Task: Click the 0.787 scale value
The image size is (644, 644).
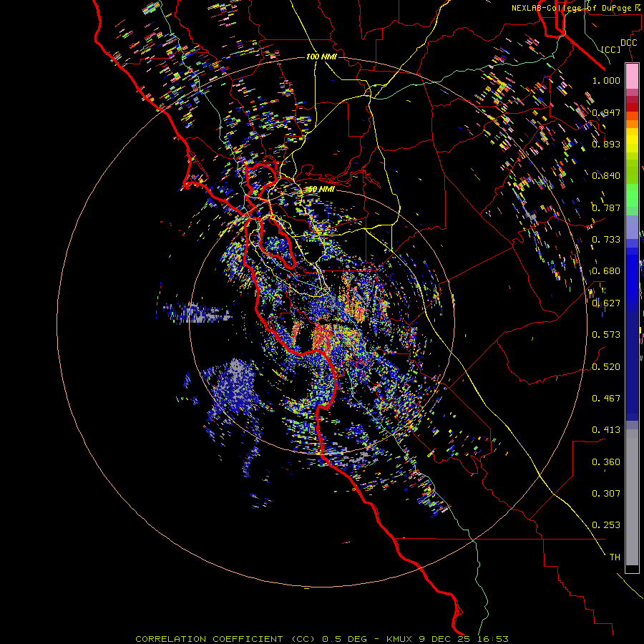Action: 606,208
